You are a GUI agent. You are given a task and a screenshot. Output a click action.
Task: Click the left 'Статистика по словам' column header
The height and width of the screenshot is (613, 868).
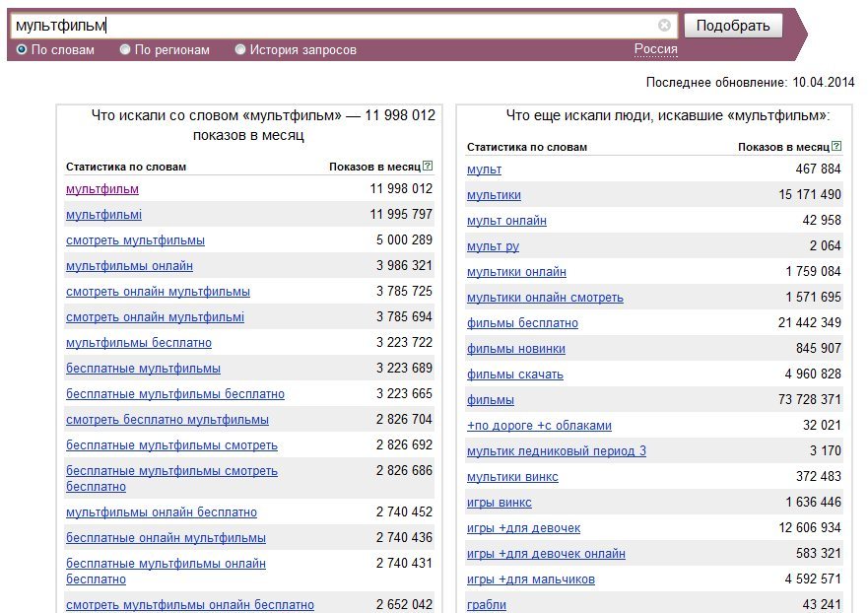click(x=126, y=167)
